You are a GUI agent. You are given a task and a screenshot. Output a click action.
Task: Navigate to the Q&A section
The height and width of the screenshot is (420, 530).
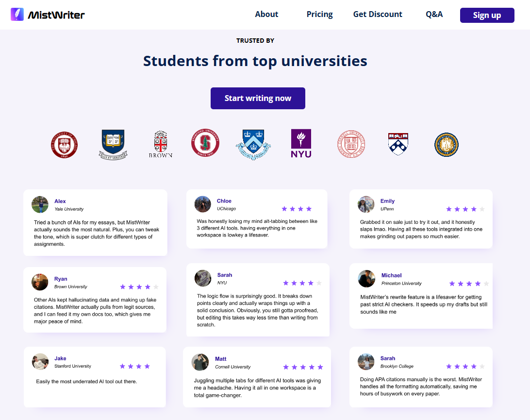434,15
